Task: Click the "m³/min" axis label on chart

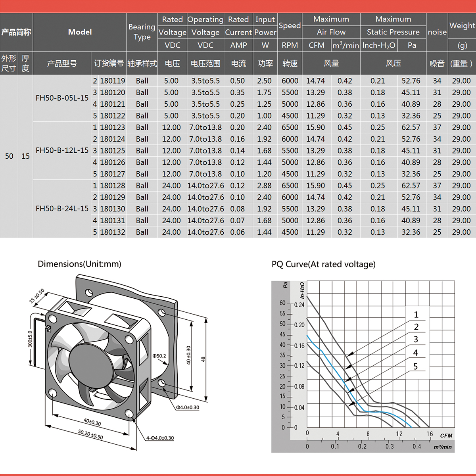Action: [443, 447]
